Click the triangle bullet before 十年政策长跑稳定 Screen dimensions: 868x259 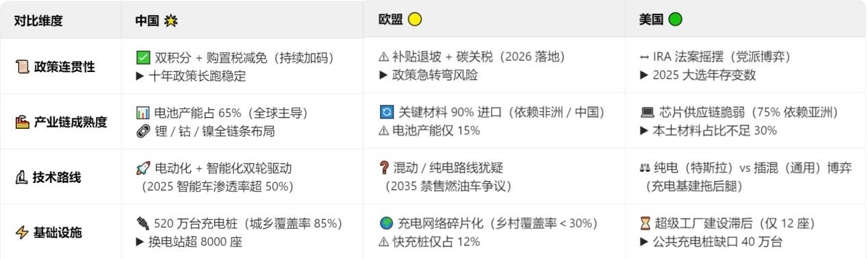pos(140,76)
